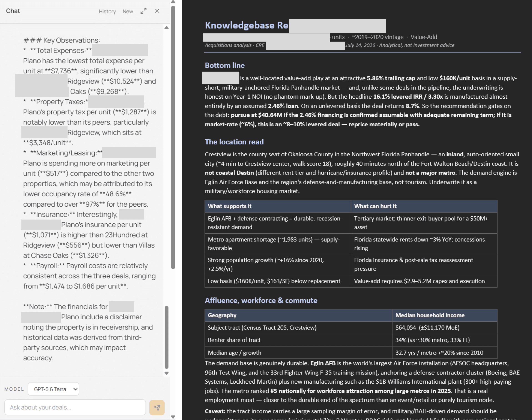Click 'Geography' column header

[x=298, y=315]
